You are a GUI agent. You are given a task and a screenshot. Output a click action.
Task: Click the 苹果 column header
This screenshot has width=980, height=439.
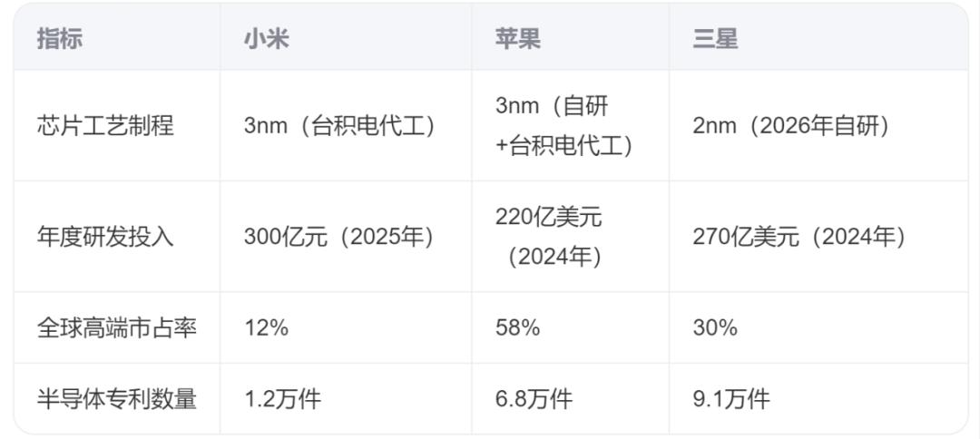[x=518, y=39]
